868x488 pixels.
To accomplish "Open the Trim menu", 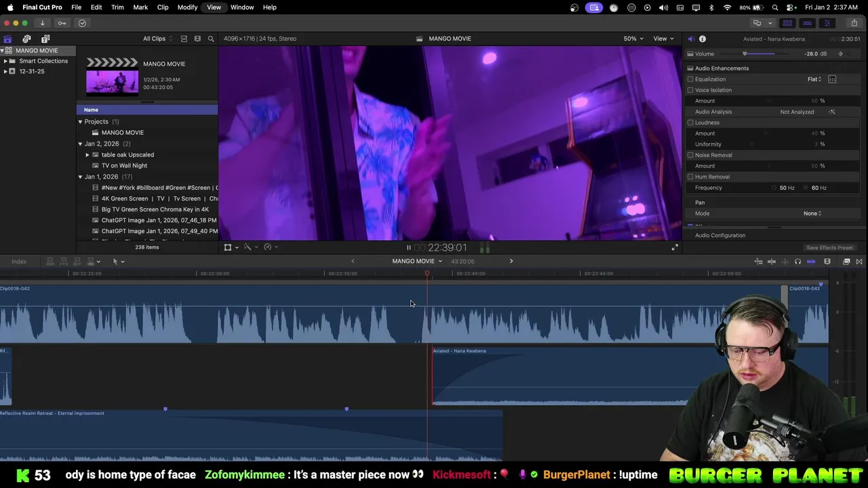I will (x=117, y=7).
